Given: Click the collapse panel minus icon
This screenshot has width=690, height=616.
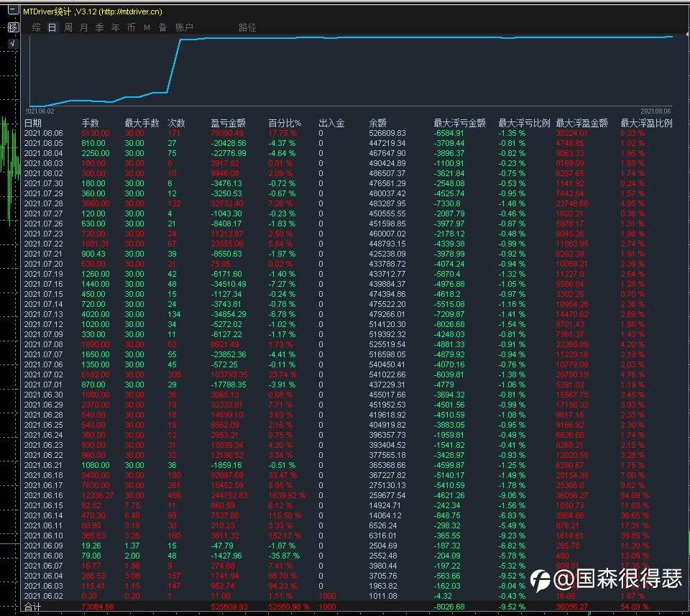Looking at the screenshot, I should pyautogui.click(x=12, y=10).
